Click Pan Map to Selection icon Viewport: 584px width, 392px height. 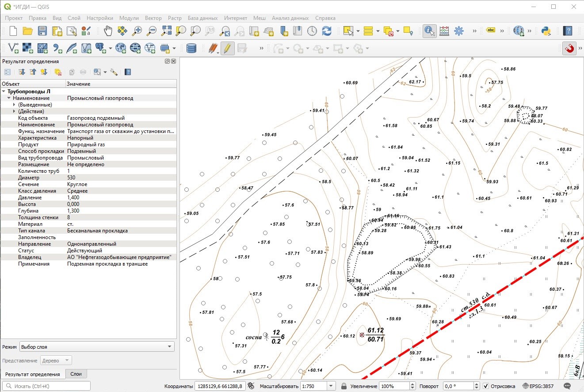[122, 31]
